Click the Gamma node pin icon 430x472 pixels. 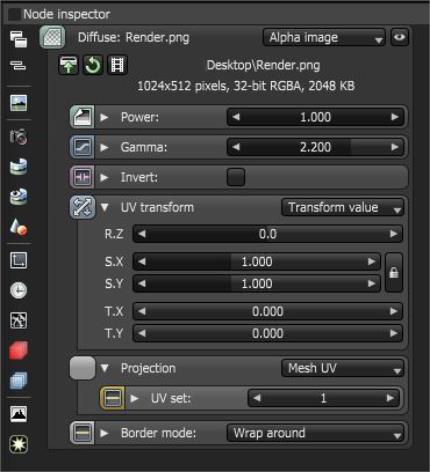click(x=82, y=147)
